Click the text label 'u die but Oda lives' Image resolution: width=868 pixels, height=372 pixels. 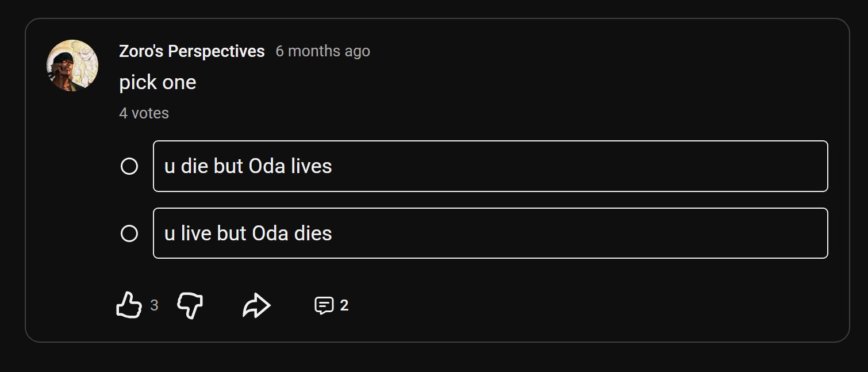[248, 166]
